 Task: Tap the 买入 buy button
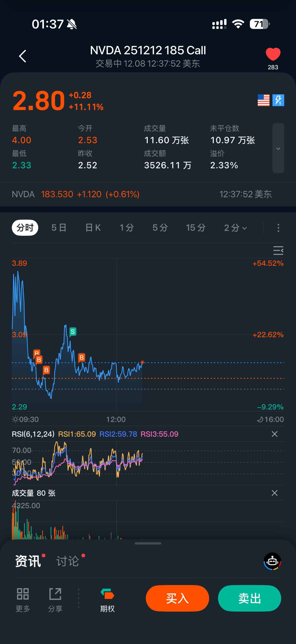[x=177, y=599]
